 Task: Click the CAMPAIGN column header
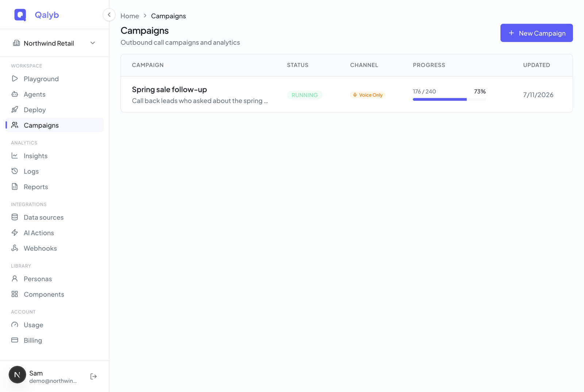pos(148,65)
